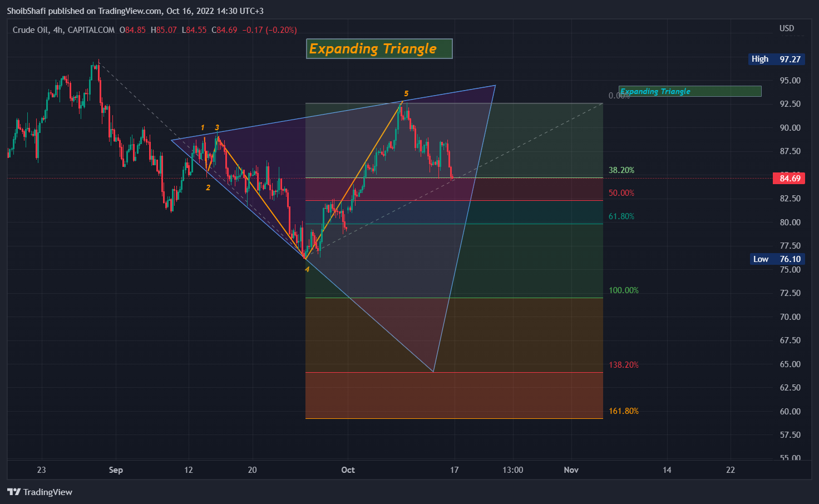Click the 77.50 price axis level
Screen dimensions: 819x504
pos(790,246)
